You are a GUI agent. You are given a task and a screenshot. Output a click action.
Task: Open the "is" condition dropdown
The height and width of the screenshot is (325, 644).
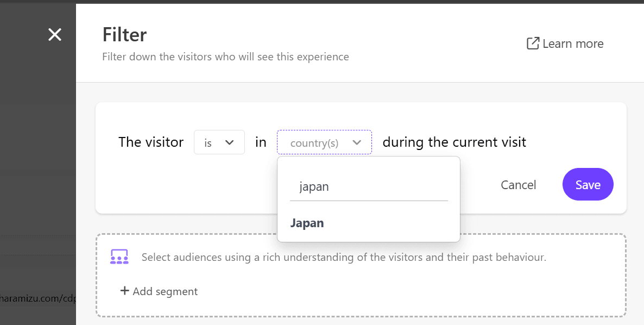tap(219, 142)
